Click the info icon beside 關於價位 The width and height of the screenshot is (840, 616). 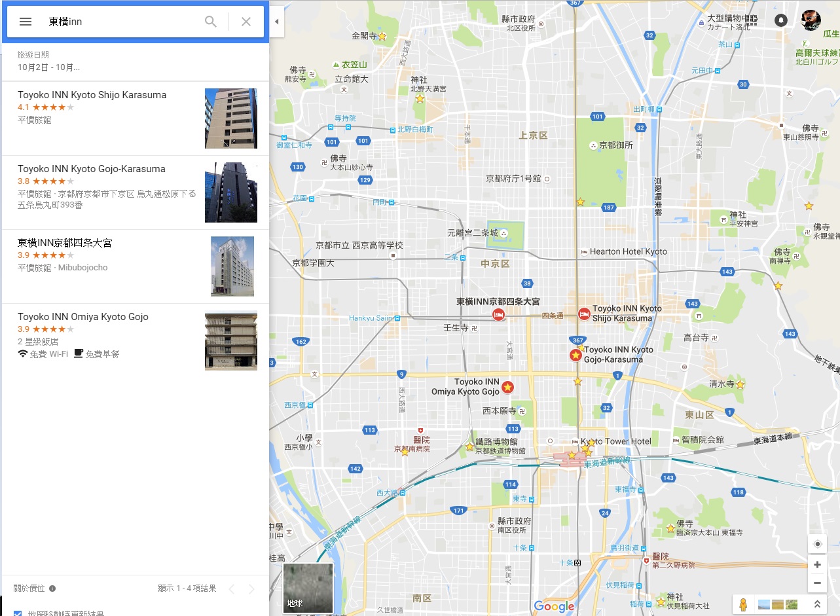(x=52, y=589)
